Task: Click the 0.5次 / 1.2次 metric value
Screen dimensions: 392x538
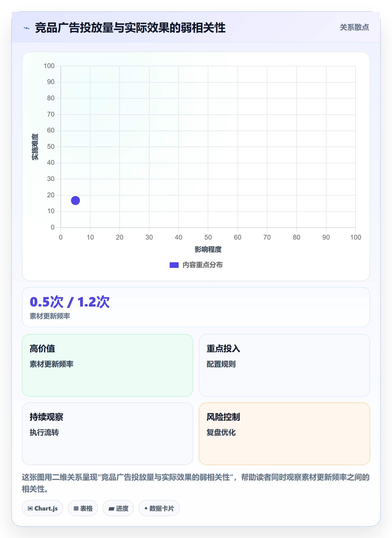Action: tap(70, 302)
